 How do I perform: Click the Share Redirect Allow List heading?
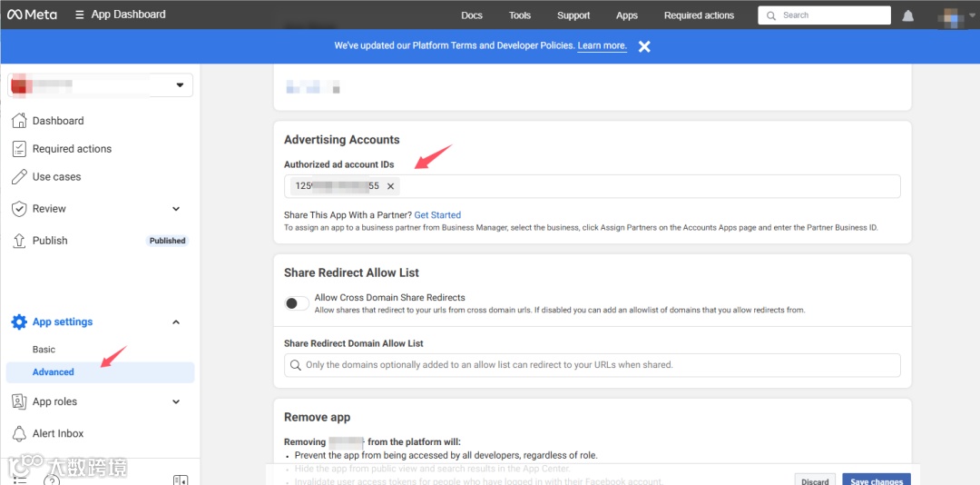(351, 272)
